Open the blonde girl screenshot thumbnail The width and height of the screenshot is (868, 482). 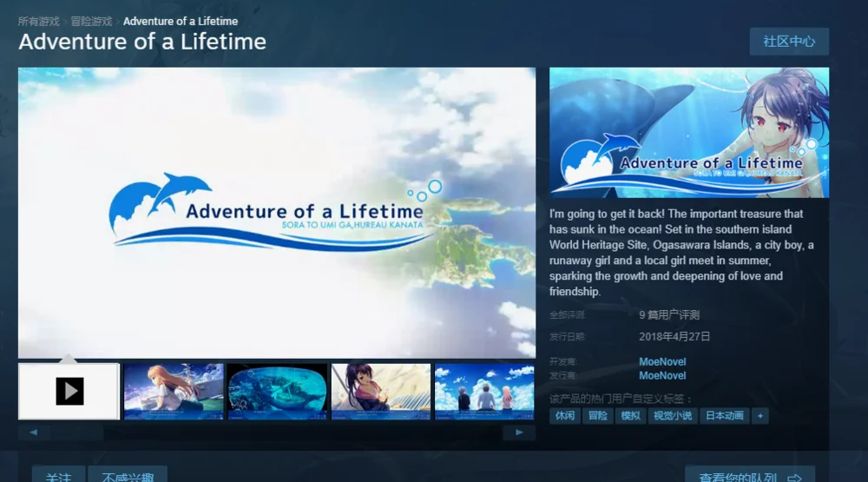click(x=174, y=391)
